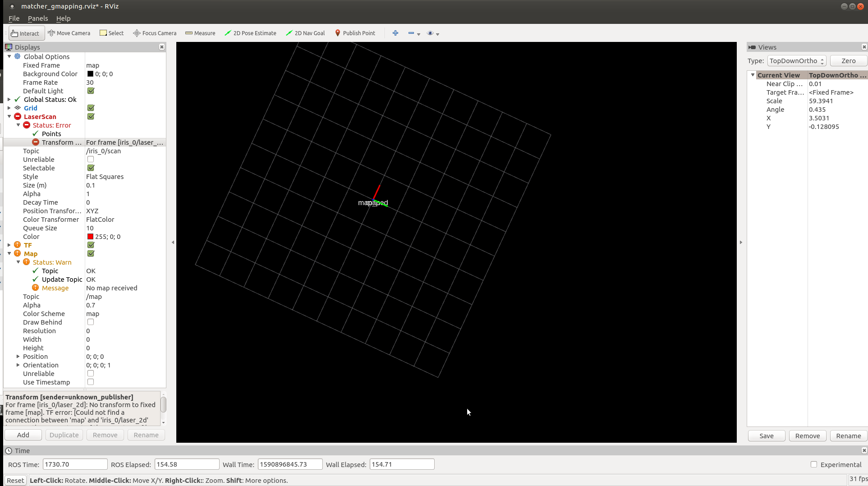868x486 pixels.
Task: Collapse the Global Options section
Action: [x=9, y=56]
